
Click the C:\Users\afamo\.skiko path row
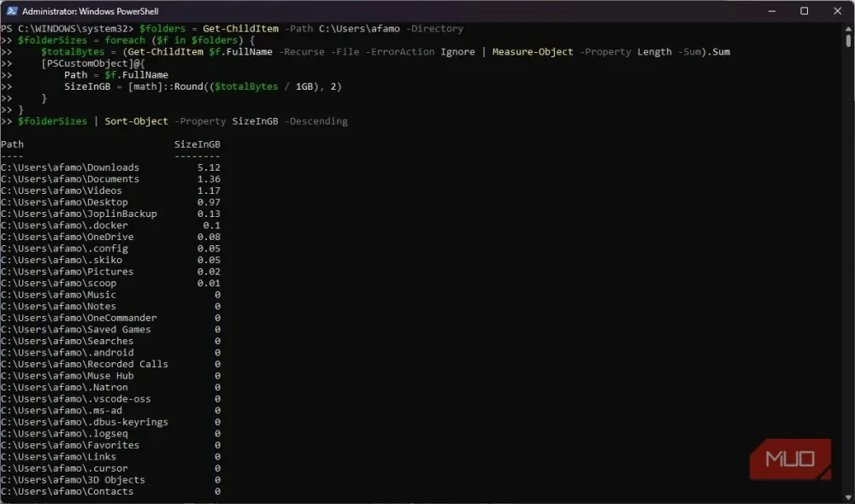pos(61,260)
